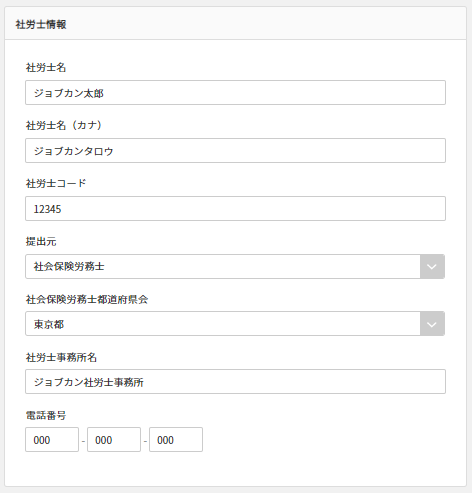Click the last 電話番号 segment box
This screenshot has width=472, height=493.
point(176,440)
